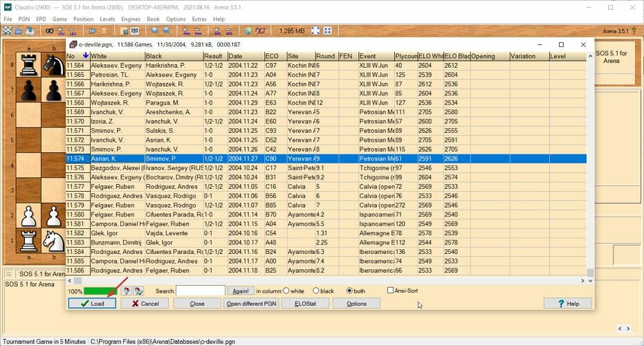The image size is (644, 346).
Task: Select game 11.564 Alekseev vs Harikrishna
Action: [x=326, y=65]
